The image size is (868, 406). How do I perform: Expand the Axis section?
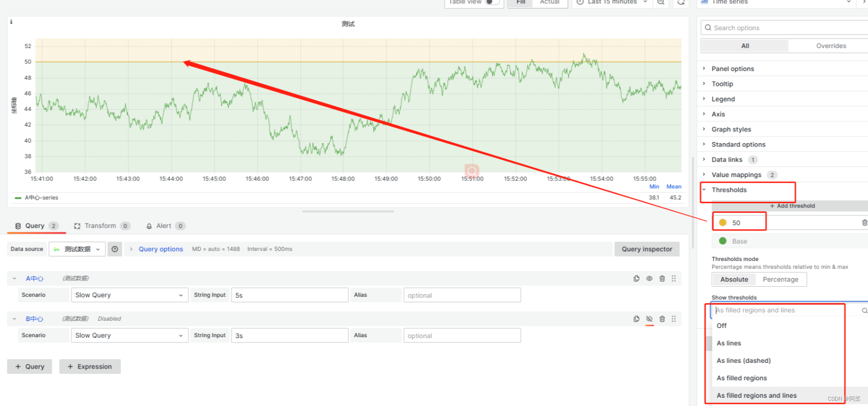point(718,114)
